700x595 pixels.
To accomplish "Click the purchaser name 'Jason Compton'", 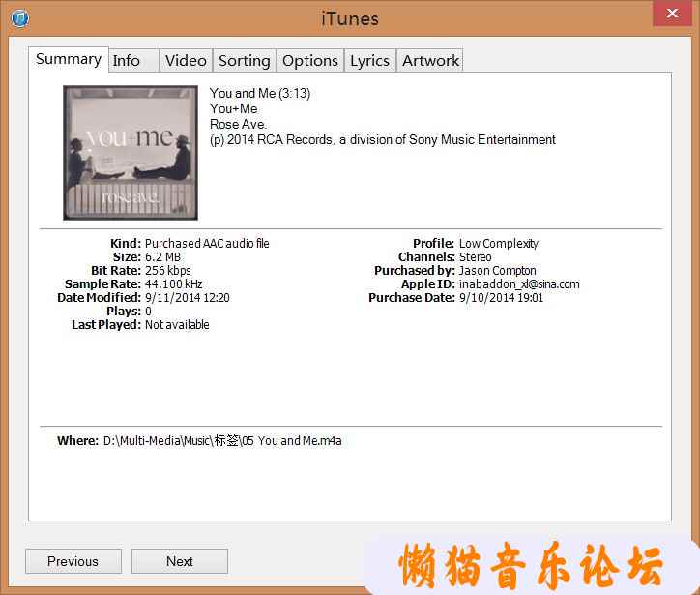I will [x=498, y=271].
